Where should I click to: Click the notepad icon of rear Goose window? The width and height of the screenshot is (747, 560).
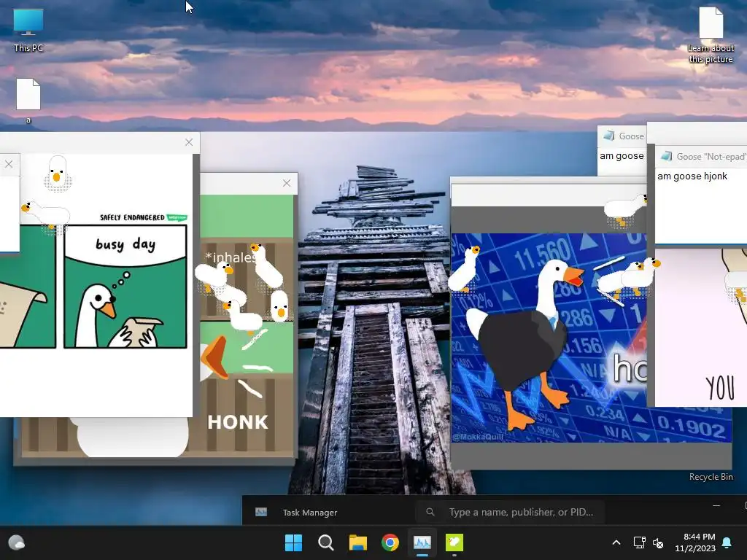pyautogui.click(x=609, y=136)
